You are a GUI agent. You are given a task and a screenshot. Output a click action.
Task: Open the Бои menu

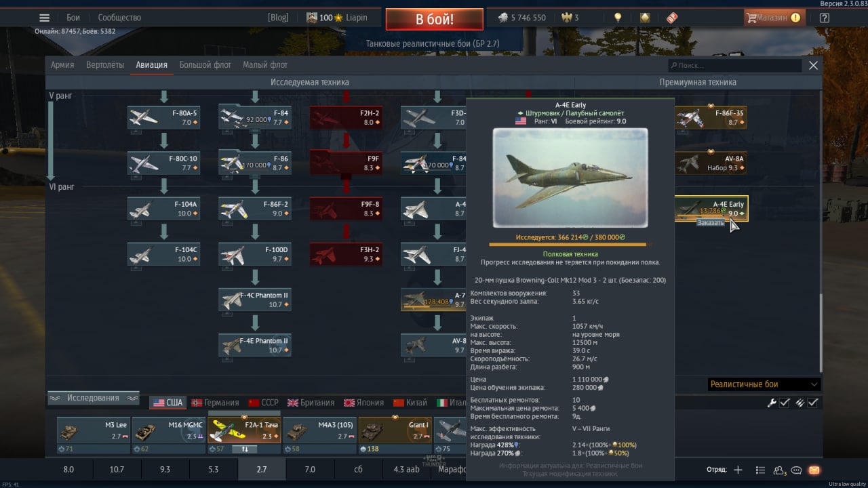73,18
